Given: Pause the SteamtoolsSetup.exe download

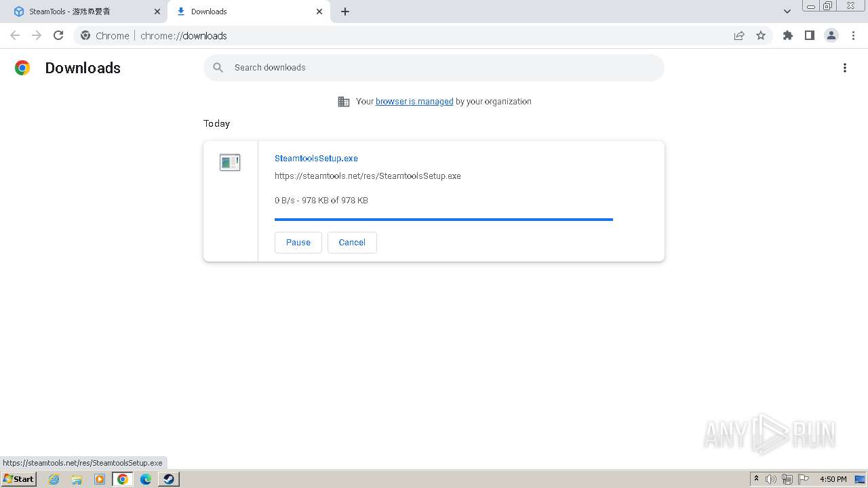Looking at the screenshot, I should pyautogui.click(x=298, y=243).
